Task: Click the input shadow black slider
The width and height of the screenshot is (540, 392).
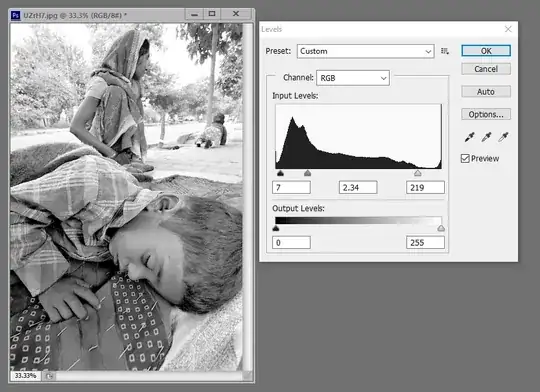Action: (280, 173)
